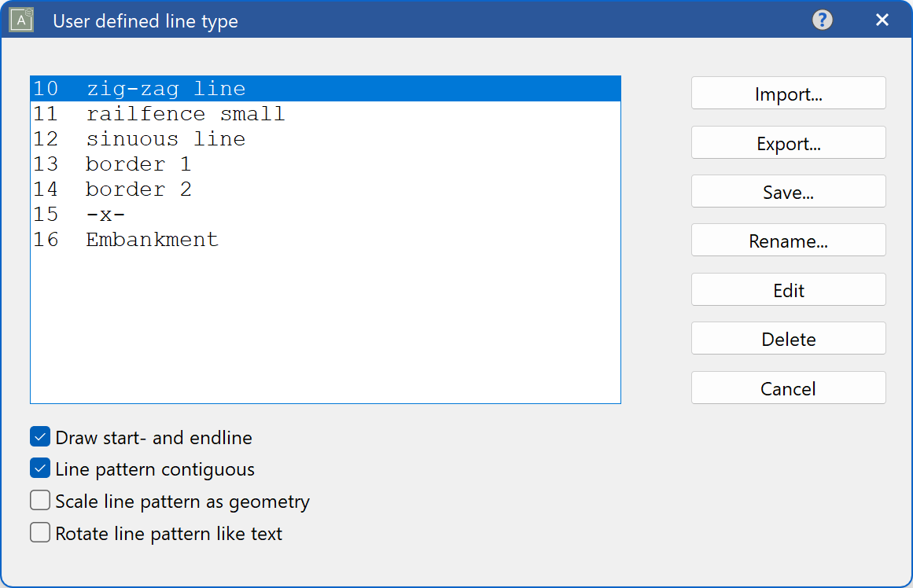This screenshot has height=588, width=913.
Task: Disable "Line pattern contiguous"
Action: (39, 468)
